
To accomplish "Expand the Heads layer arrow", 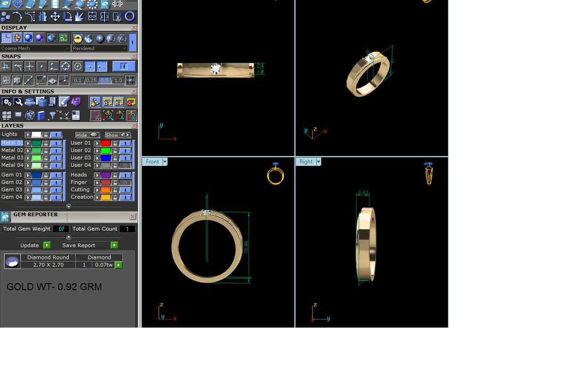I will pos(97,175).
